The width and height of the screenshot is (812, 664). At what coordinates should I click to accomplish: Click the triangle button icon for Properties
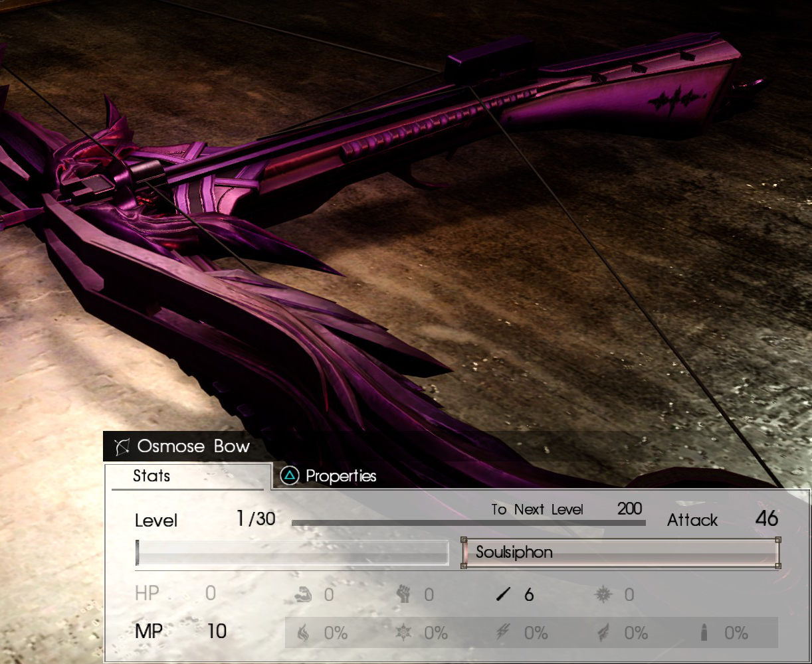[x=290, y=475]
